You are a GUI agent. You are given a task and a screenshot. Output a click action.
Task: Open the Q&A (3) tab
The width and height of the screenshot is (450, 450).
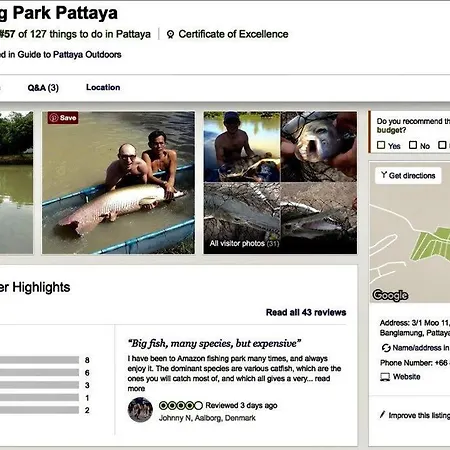click(x=43, y=88)
